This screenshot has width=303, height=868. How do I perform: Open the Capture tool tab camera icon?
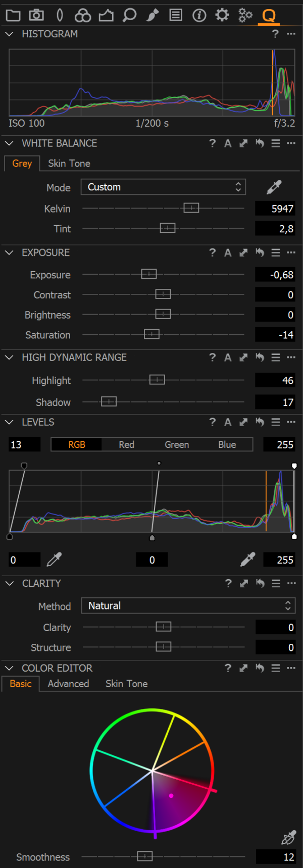coord(36,15)
